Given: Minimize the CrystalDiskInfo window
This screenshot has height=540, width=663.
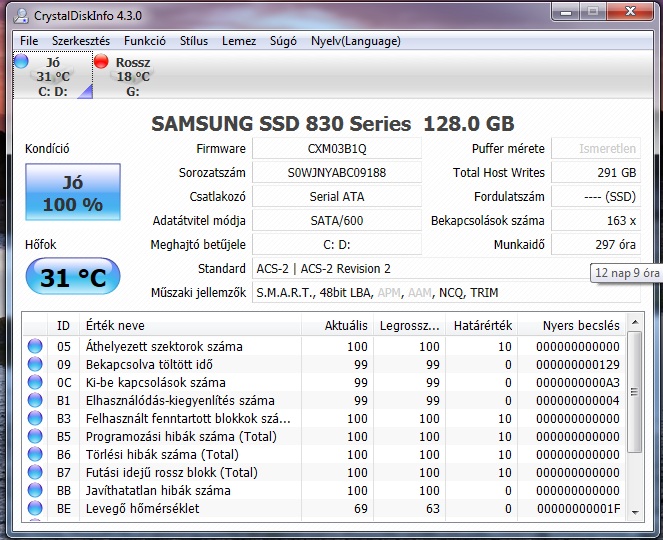Looking at the screenshot, I should pos(566,12).
